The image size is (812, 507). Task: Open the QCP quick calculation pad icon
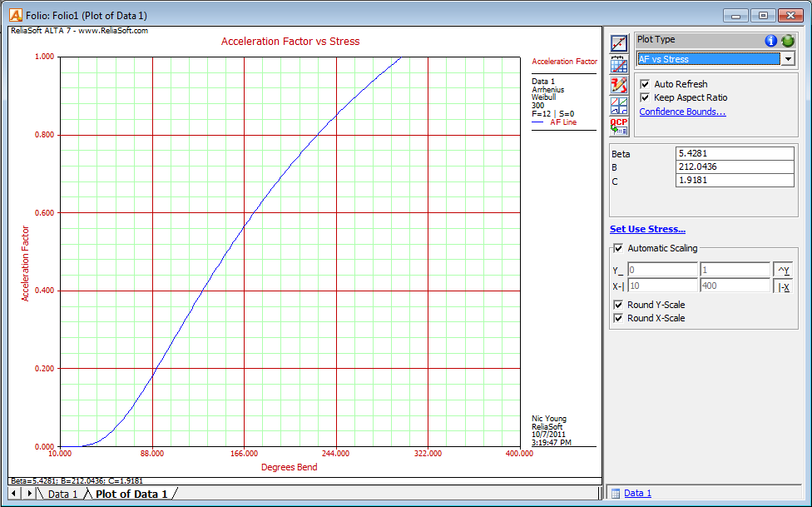(619, 127)
